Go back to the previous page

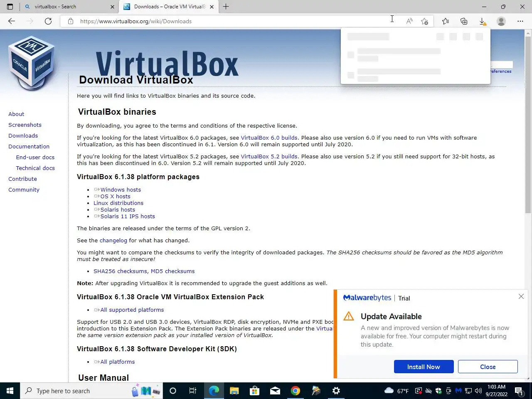coord(12,21)
